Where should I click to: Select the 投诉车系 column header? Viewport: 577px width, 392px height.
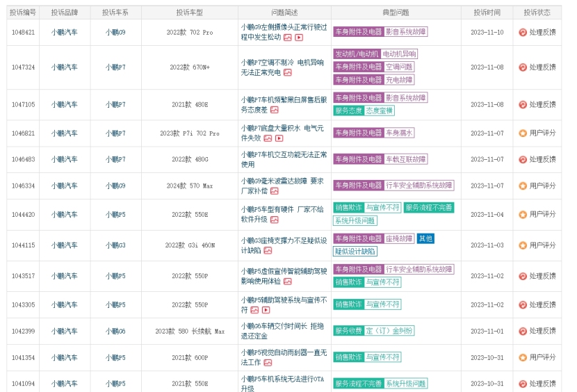[115, 13]
